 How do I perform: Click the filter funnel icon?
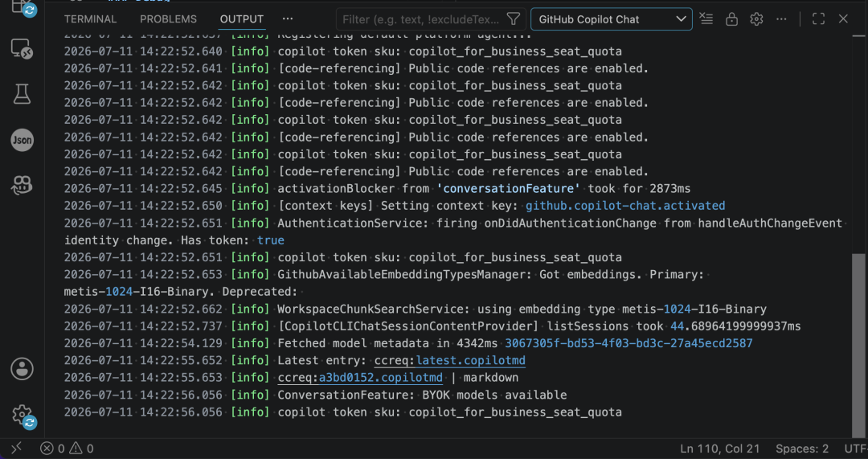point(513,19)
